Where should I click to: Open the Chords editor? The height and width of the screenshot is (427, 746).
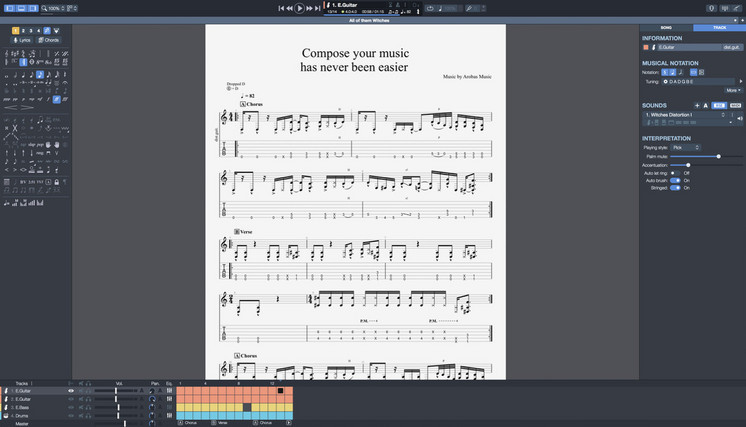pos(49,40)
